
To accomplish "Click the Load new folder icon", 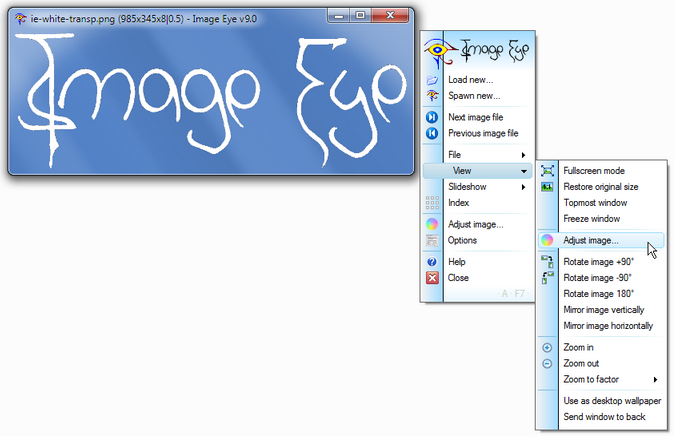I will [x=432, y=80].
